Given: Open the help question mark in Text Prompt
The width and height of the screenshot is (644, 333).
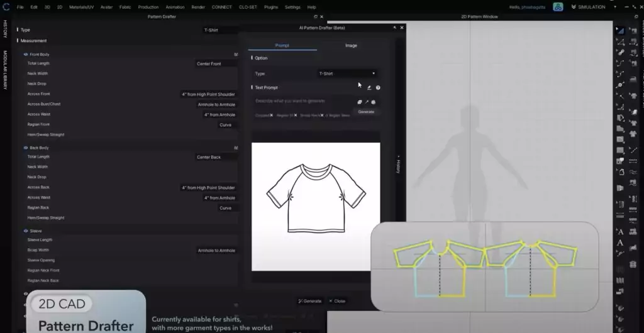Looking at the screenshot, I should pyautogui.click(x=378, y=88).
